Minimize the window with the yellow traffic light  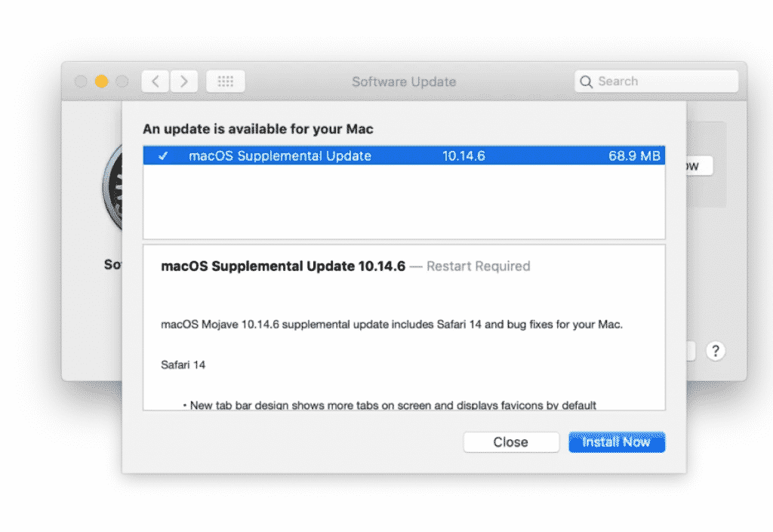pyautogui.click(x=101, y=81)
